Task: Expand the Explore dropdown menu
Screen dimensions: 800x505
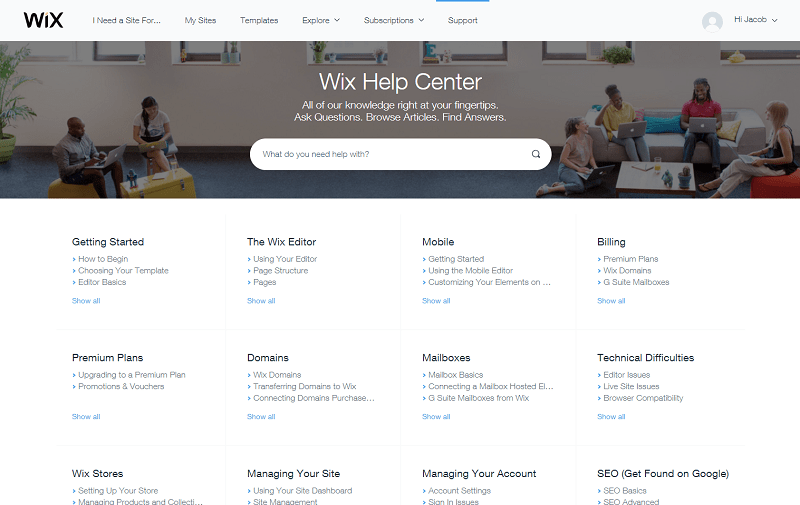Action: pos(320,20)
